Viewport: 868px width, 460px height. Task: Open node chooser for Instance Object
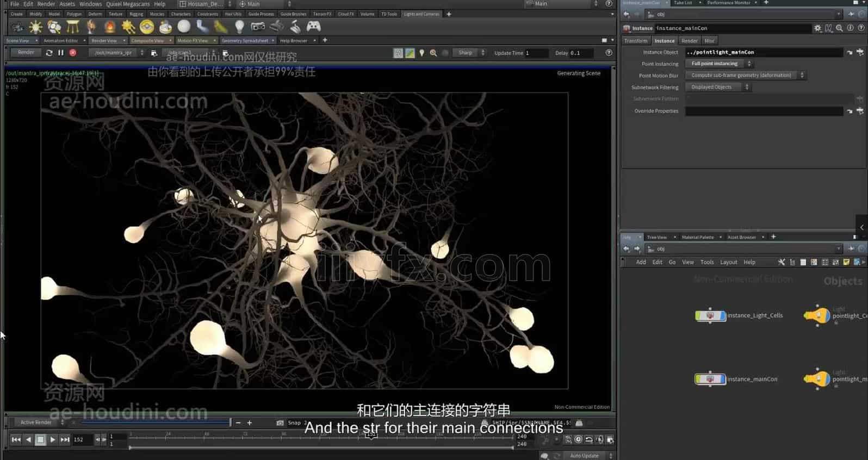(x=860, y=52)
